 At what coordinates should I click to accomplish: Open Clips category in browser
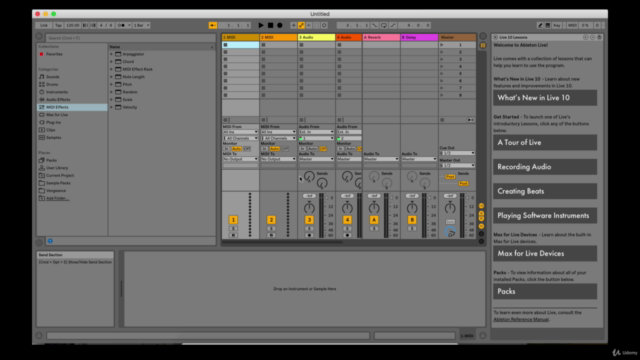coord(50,130)
